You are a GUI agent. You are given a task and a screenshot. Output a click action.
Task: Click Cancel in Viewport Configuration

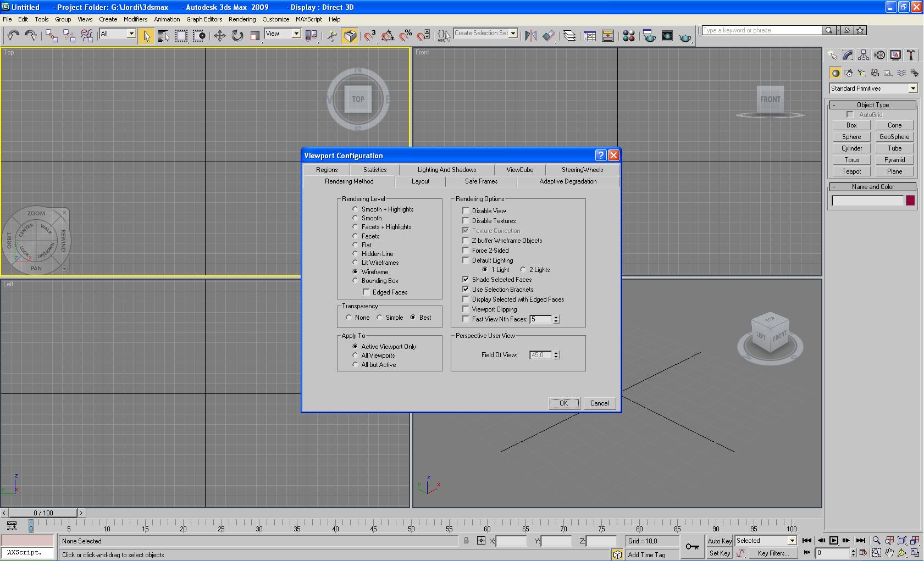click(x=600, y=403)
